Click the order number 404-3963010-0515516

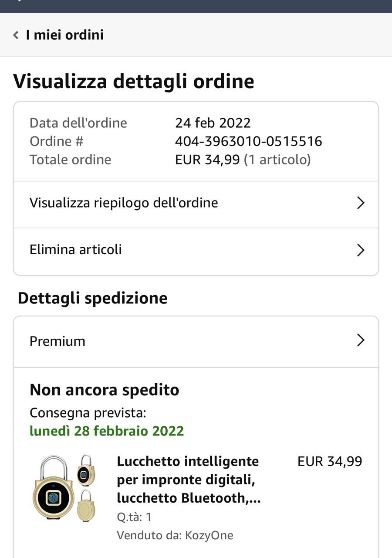coord(248,141)
